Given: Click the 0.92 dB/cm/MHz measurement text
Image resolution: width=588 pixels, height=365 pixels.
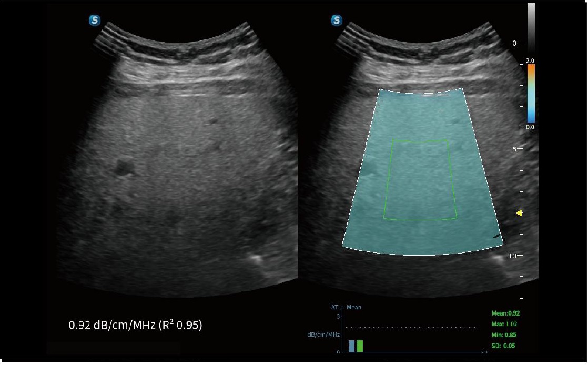Looking at the screenshot, I should click(x=135, y=326).
